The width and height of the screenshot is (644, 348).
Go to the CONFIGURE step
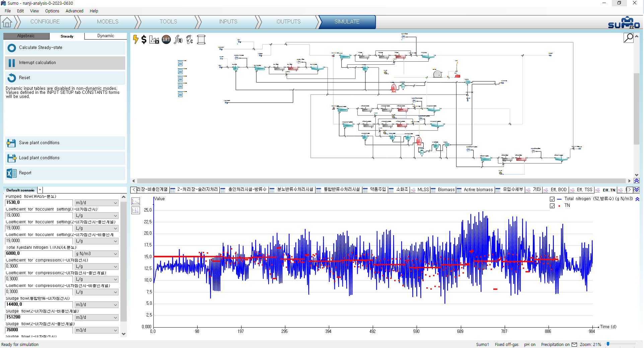click(45, 22)
